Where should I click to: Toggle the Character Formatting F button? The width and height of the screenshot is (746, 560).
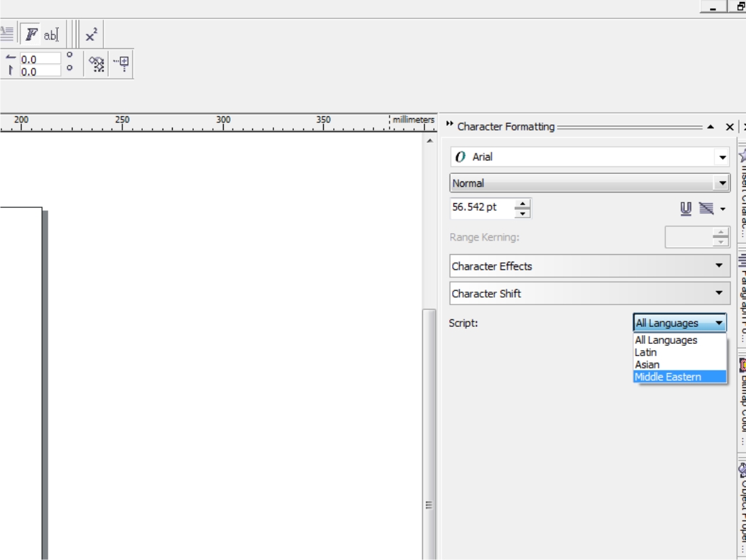(x=31, y=34)
